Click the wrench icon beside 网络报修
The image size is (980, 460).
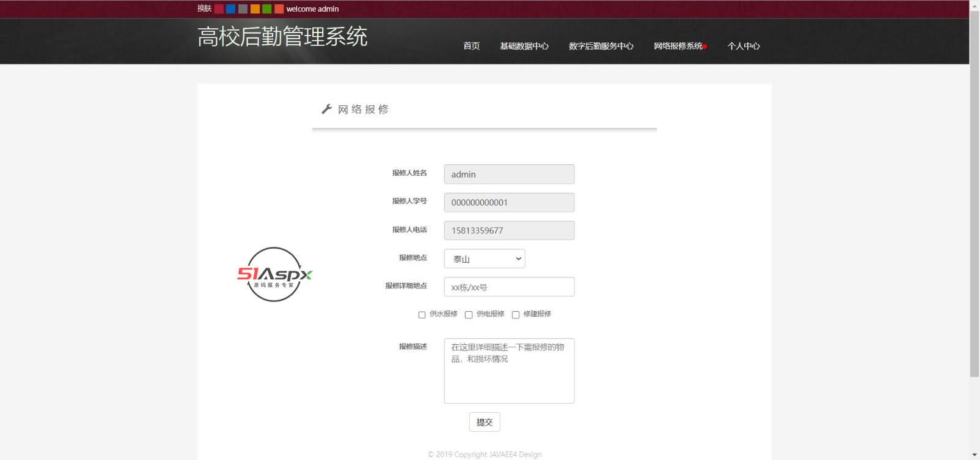[x=326, y=109]
